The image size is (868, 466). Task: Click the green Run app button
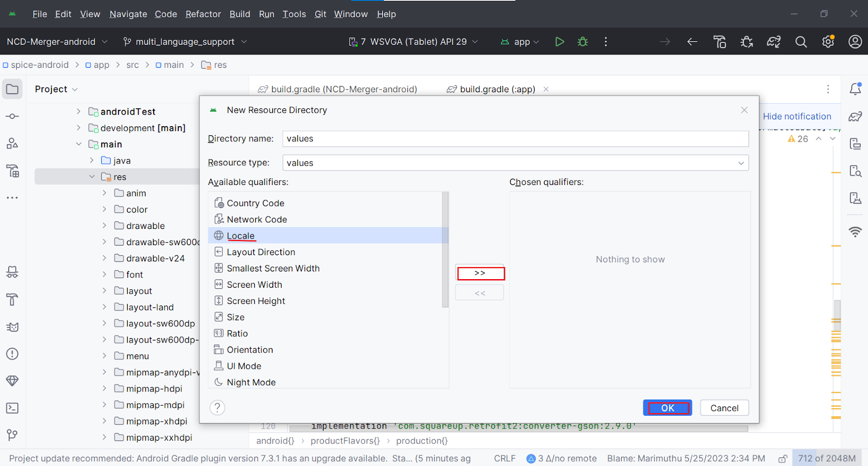coord(559,42)
